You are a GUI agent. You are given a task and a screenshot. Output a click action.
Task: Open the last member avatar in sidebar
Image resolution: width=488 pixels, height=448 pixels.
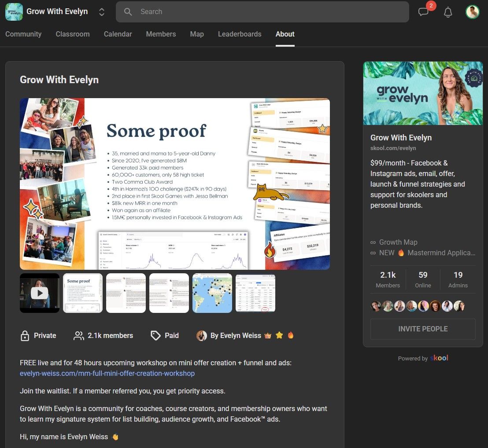[x=459, y=306]
